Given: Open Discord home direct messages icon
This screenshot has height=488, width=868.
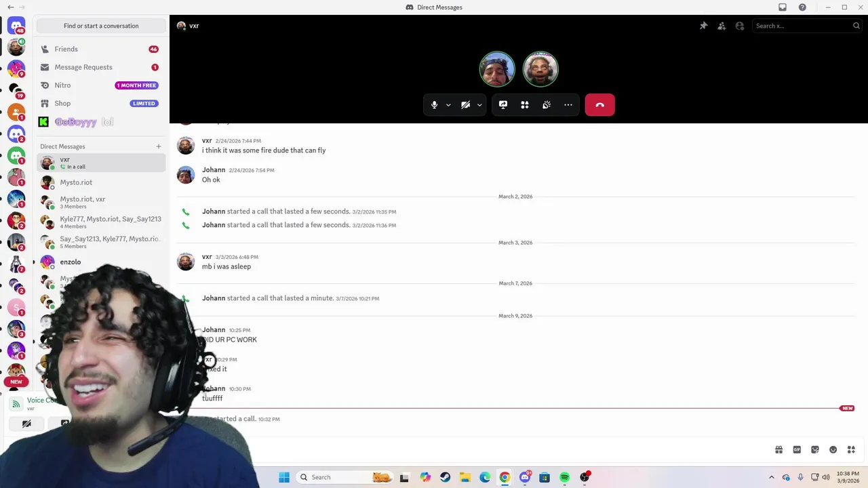Looking at the screenshot, I should [16, 26].
